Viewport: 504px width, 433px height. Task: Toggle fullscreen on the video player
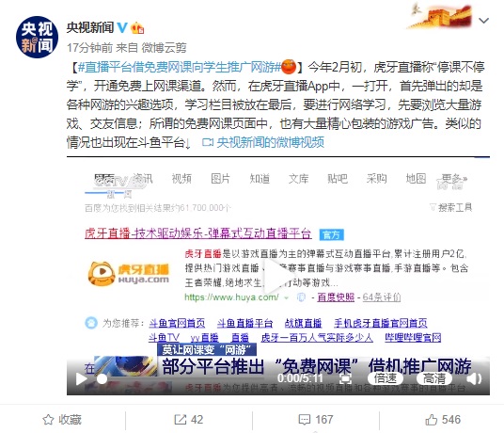345,378
